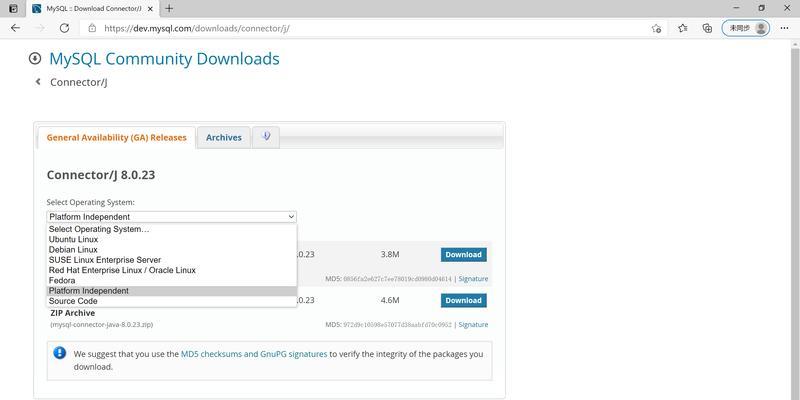Viewport: 800px width, 400px height.
Task: Click the blue info exclamation icon
Action: (60, 353)
